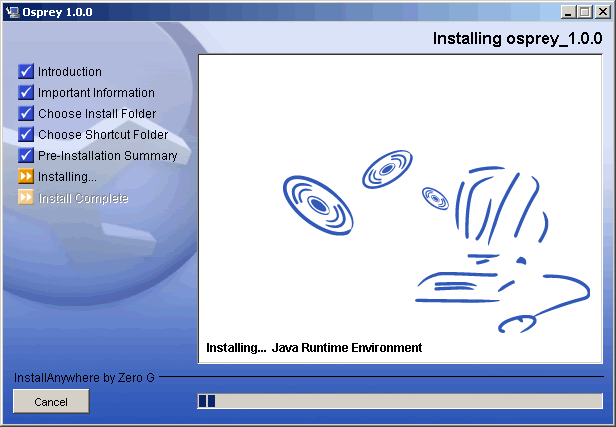Click the Osprey icon in the title bar
The height and width of the screenshot is (427, 616).
[12, 11]
